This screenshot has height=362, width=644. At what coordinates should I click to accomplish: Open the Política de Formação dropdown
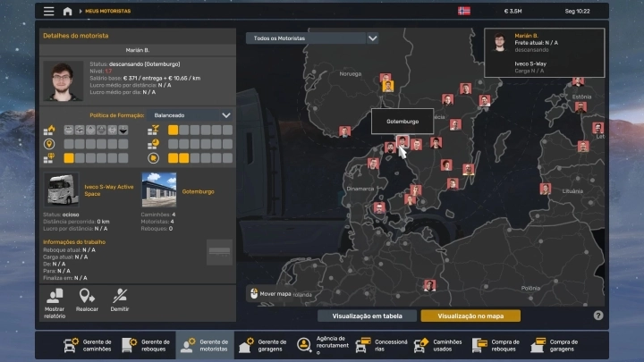click(x=191, y=115)
